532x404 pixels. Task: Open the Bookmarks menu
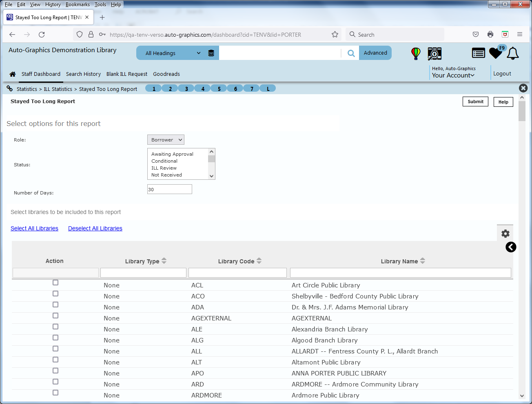pyautogui.click(x=78, y=4)
